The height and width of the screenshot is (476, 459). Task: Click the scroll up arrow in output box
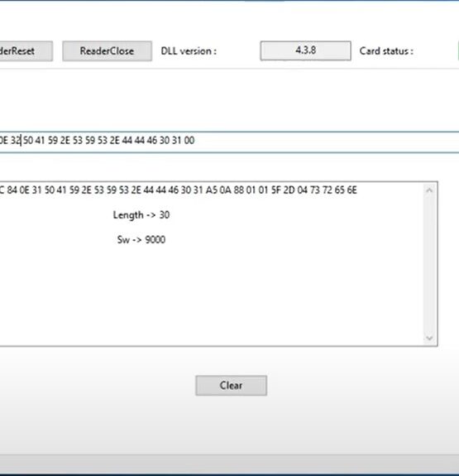pos(429,190)
